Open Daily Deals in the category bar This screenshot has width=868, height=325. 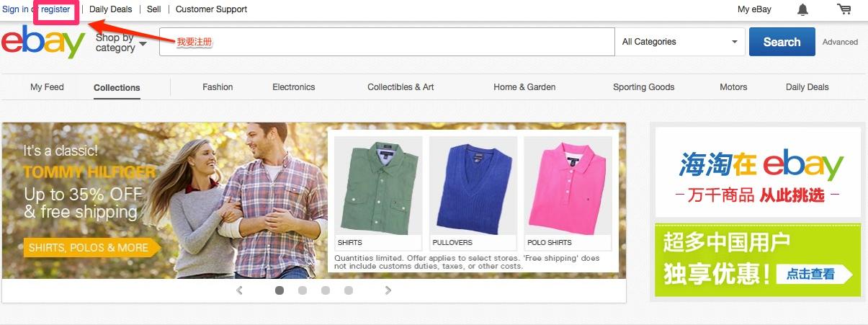click(x=807, y=87)
